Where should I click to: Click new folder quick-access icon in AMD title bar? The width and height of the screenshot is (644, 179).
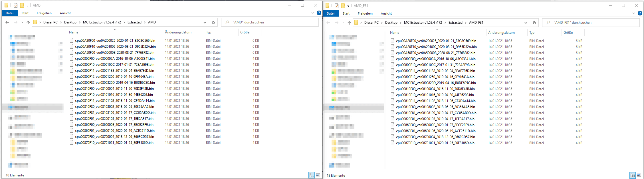[22, 5]
